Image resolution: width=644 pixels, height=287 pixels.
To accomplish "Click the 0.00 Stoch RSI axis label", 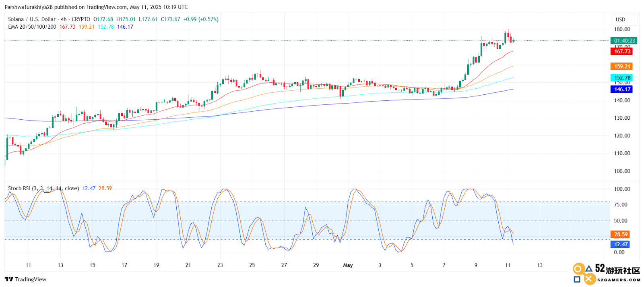I will (619, 252).
